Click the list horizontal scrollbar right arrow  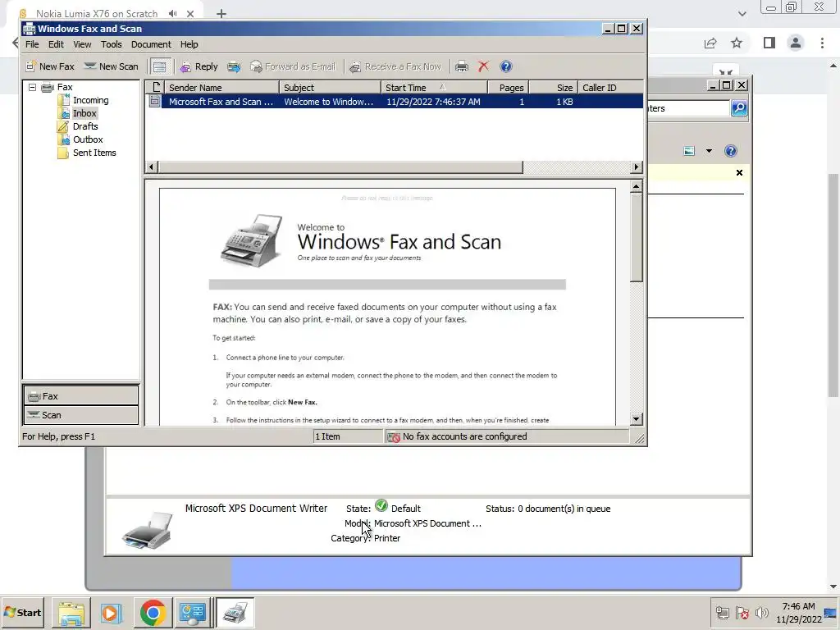[637, 167]
